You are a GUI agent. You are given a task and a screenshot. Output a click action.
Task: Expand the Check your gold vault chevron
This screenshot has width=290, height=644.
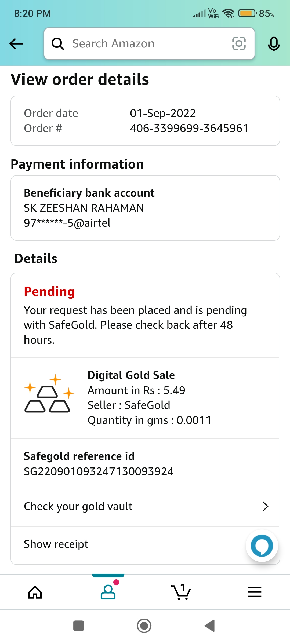(x=265, y=507)
